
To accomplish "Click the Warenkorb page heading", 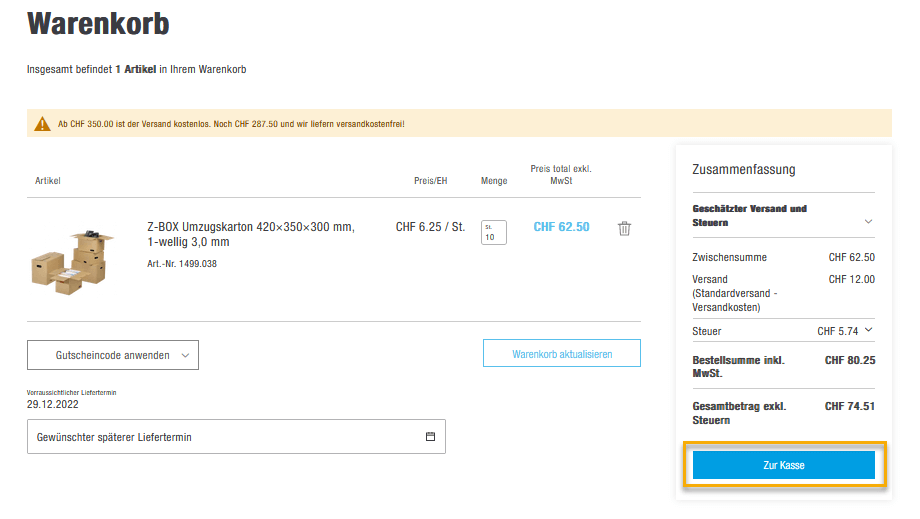I will 98,23.
